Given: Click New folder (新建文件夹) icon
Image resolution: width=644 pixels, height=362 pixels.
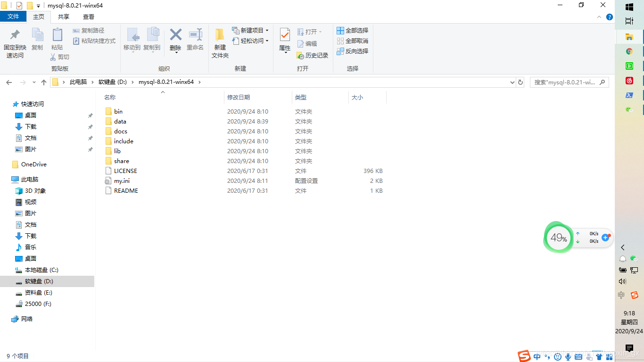Looking at the screenshot, I should tap(220, 35).
